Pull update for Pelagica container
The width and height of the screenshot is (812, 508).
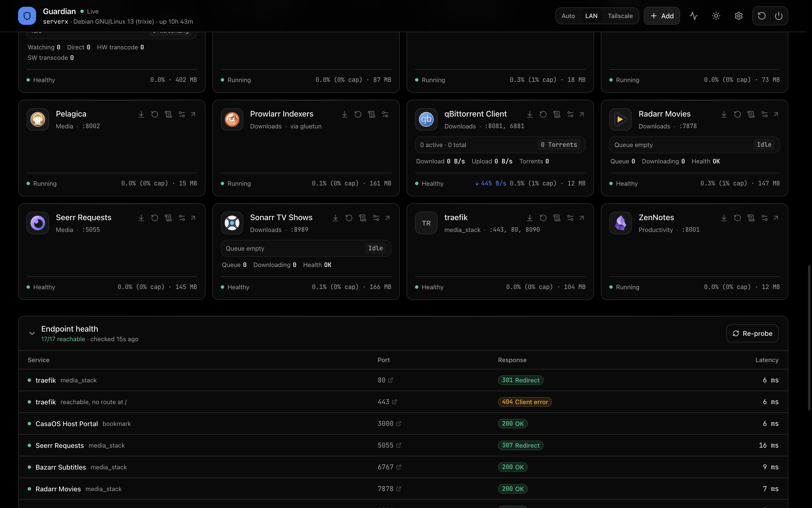point(141,115)
